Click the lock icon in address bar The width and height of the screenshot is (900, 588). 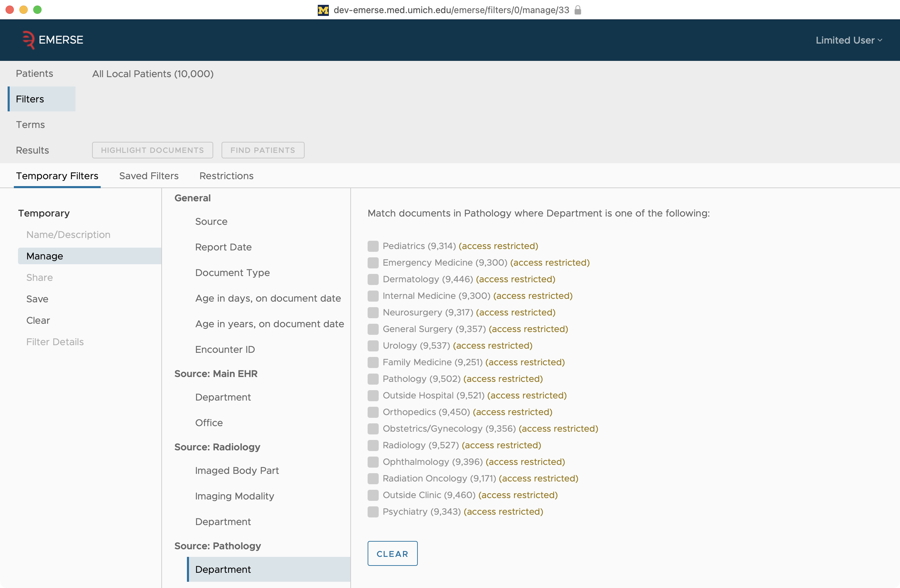pyautogui.click(x=577, y=10)
